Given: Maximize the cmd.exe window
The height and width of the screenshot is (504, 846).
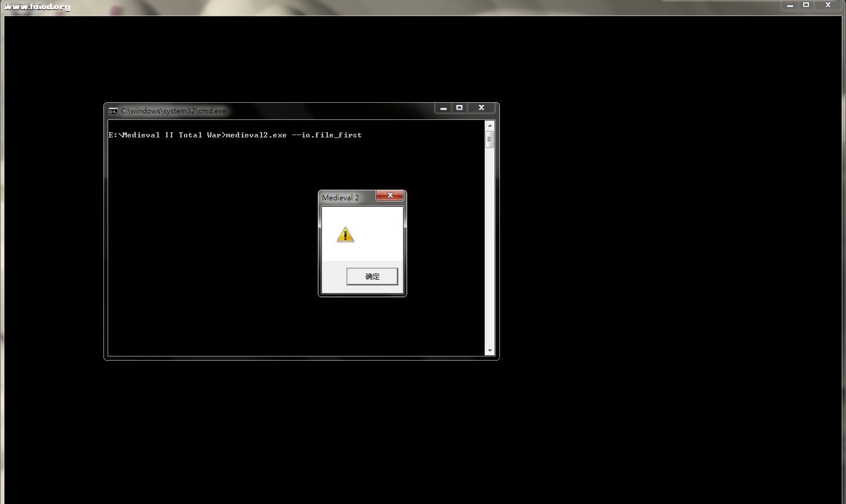Looking at the screenshot, I should (x=459, y=108).
